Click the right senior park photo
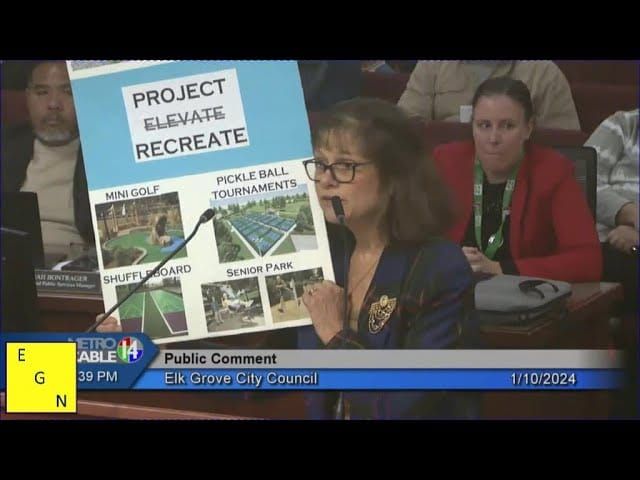 295,295
